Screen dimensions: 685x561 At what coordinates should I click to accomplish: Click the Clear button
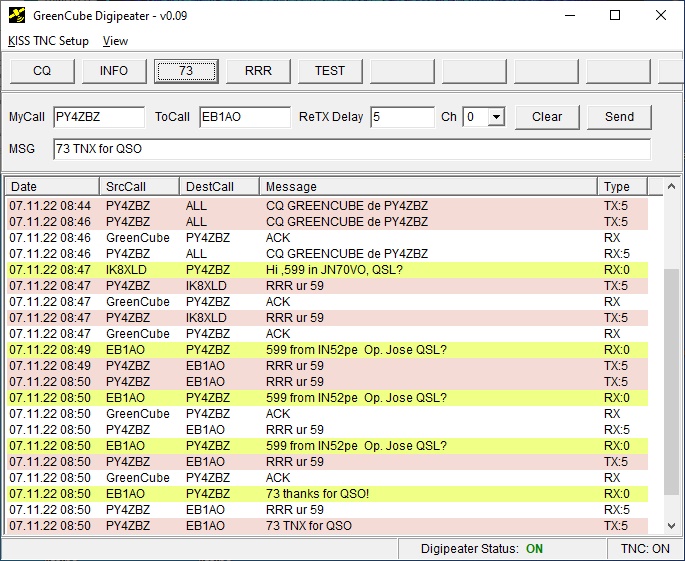click(x=547, y=117)
